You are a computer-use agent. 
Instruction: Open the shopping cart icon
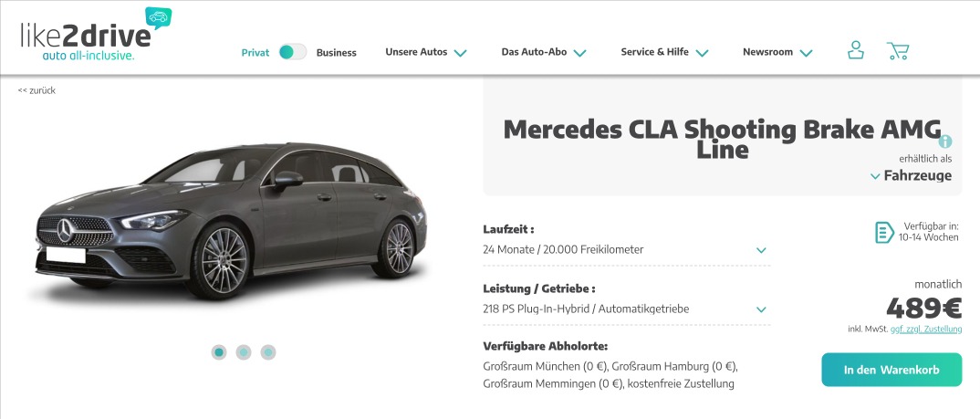tap(898, 51)
